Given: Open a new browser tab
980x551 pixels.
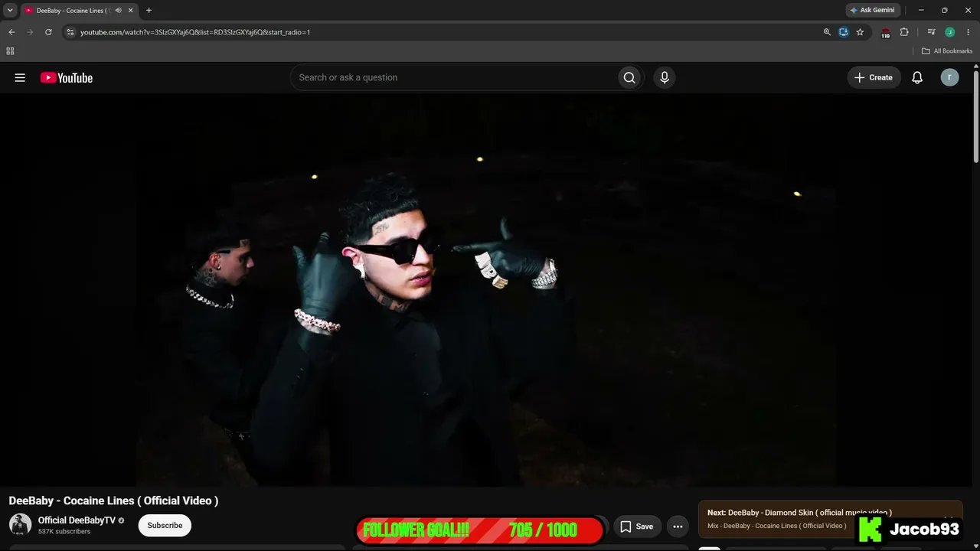Looking at the screenshot, I should 149,11.
